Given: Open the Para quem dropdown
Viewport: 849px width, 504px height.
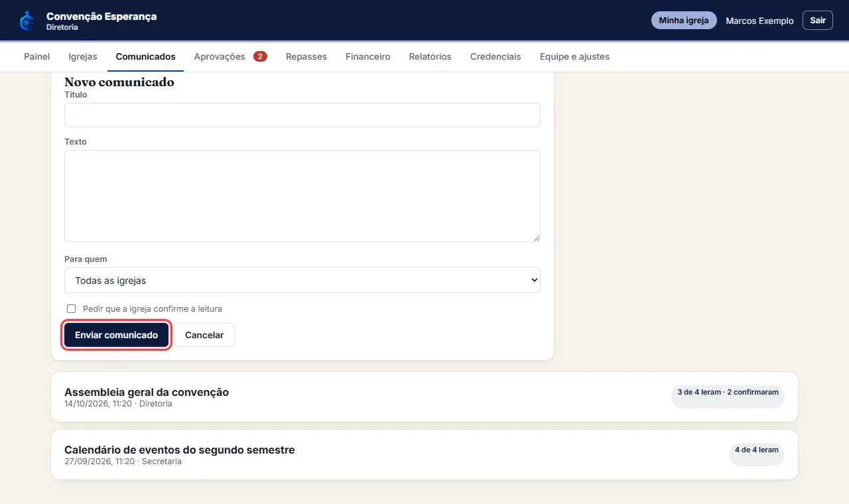Looking at the screenshot, I should [302, 281].
